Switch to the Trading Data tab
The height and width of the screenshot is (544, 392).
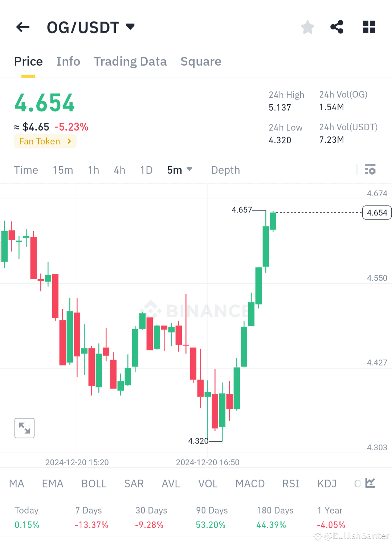pos(130,61)
